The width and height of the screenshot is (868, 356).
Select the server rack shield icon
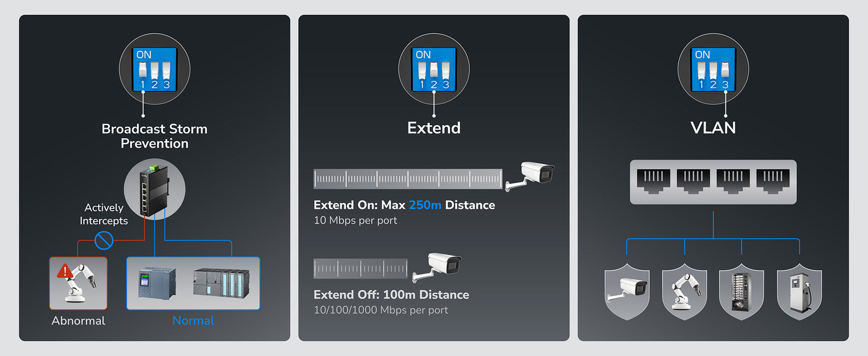[x=742, y=293]
